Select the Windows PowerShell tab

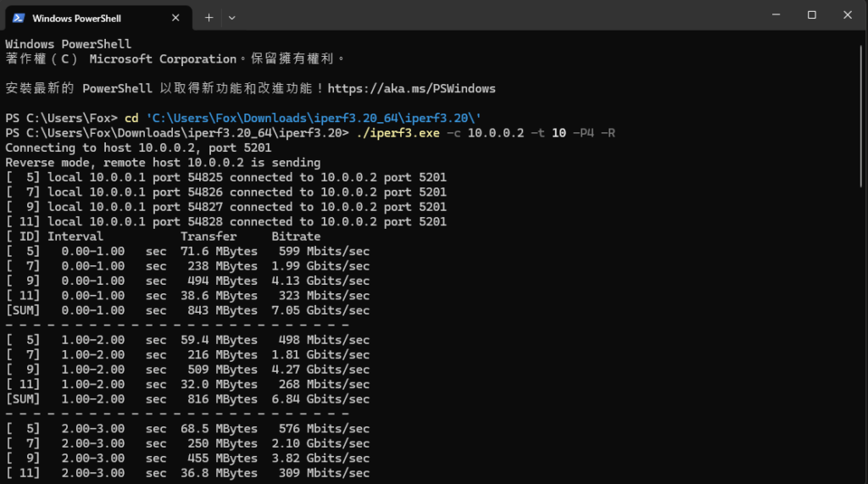(98, 19)
